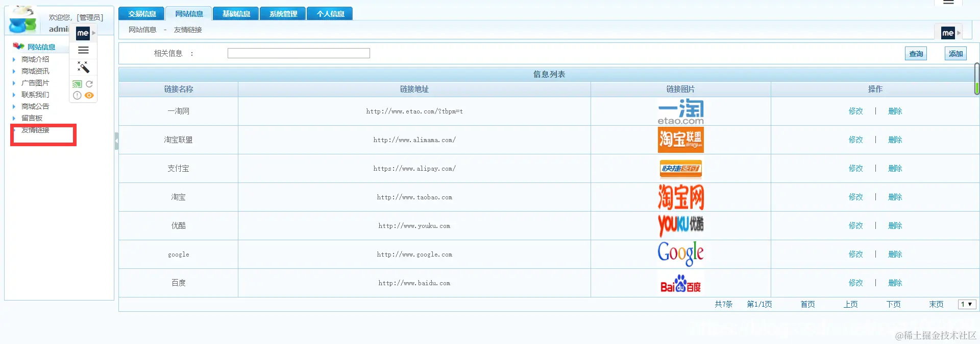Click the 相关信息 search input field

click(x=299, y=53)
